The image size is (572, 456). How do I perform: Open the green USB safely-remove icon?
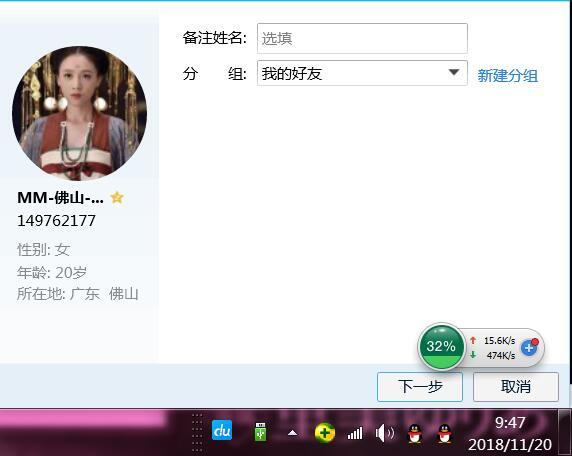260,432
